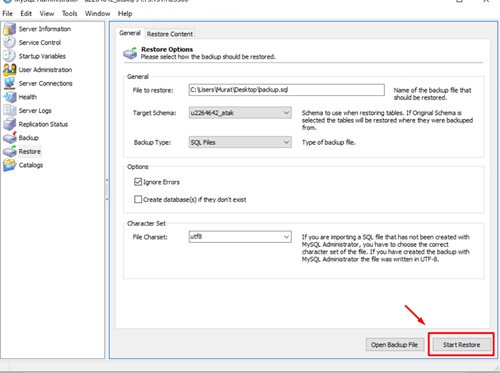500x373 pixels.
Task: Select the Catalogs label in sidebar
Action: click(x=31, y=165)
